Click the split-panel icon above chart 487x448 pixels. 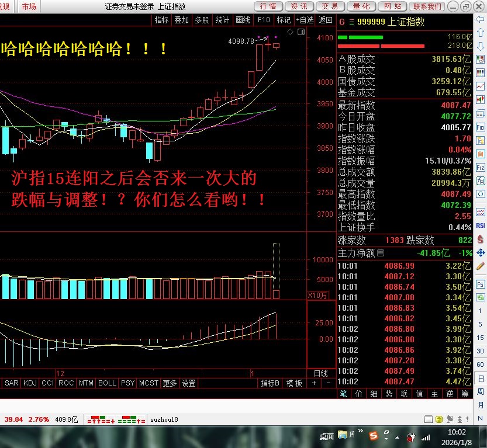pos(301,32)
